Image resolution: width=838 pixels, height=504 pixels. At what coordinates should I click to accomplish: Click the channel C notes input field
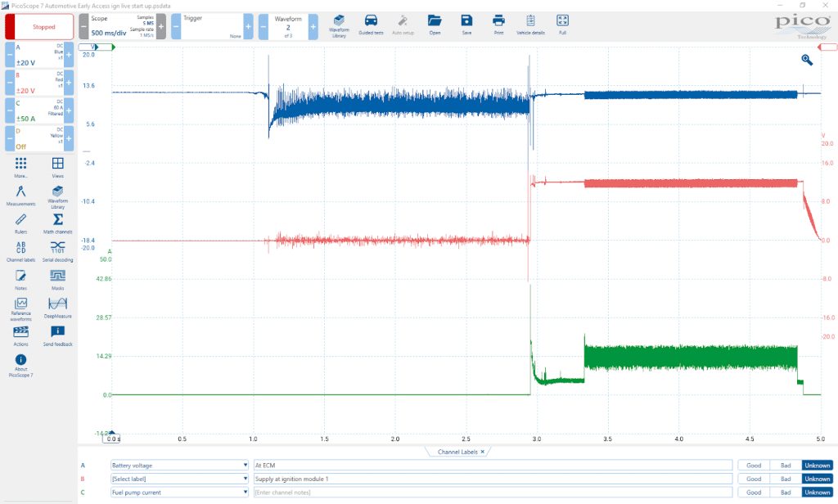pos(493,493)
